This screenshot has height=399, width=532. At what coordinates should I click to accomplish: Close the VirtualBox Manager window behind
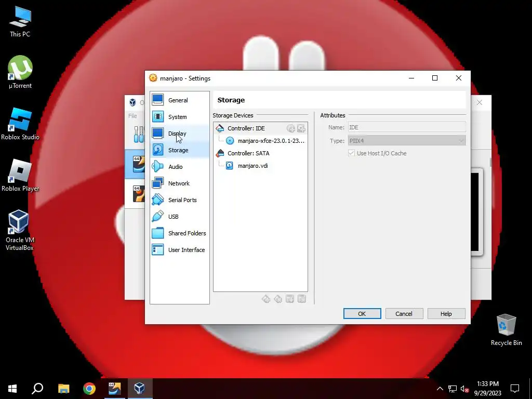pos(480,102)
